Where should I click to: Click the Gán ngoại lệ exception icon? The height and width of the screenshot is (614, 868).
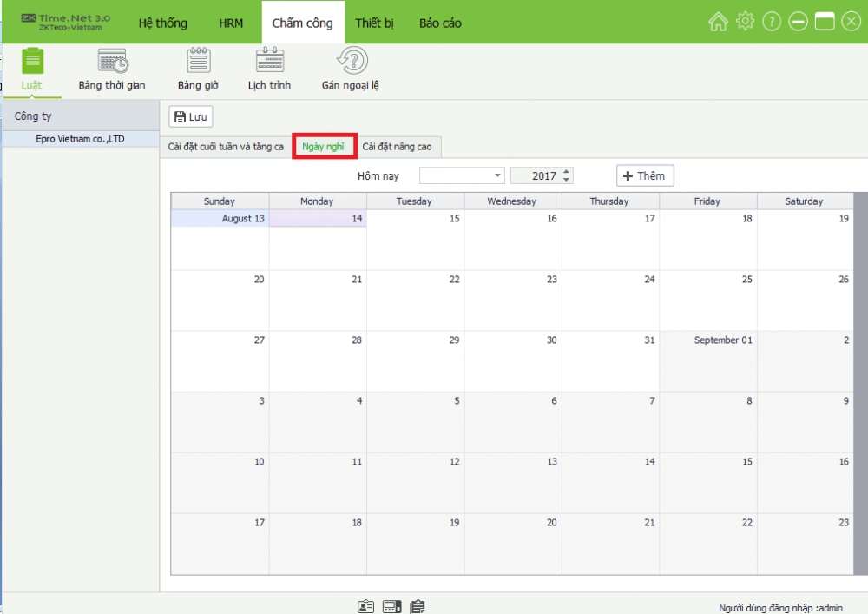tap(350, 68)
